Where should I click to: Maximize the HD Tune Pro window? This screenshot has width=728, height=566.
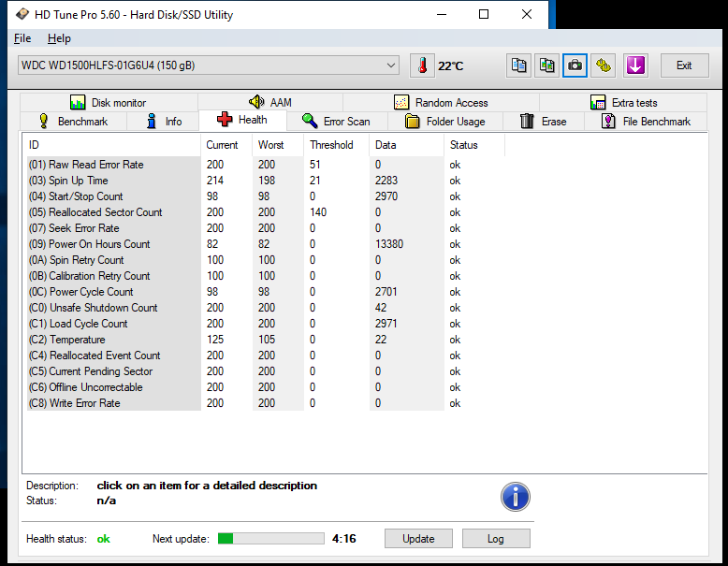tap(484, 14)
